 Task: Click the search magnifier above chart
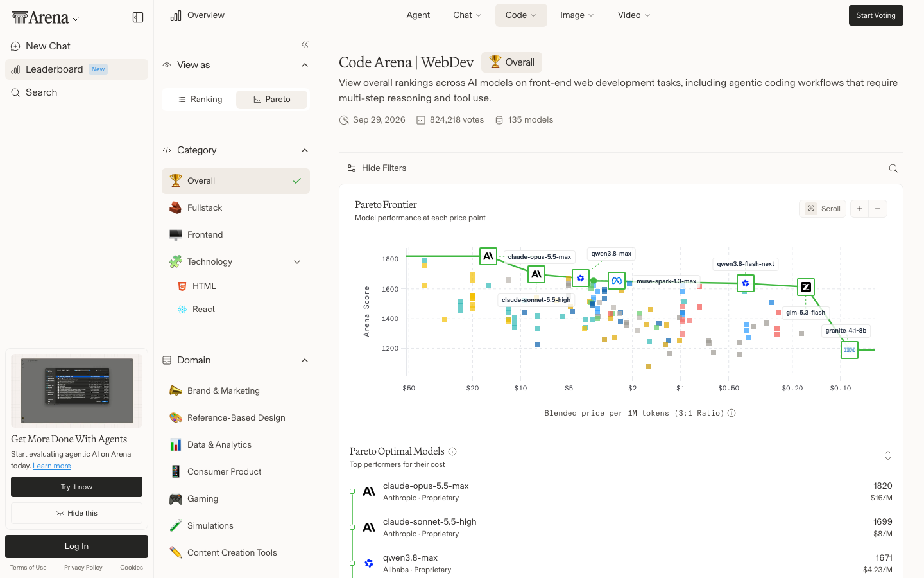[x=893, y=168]
